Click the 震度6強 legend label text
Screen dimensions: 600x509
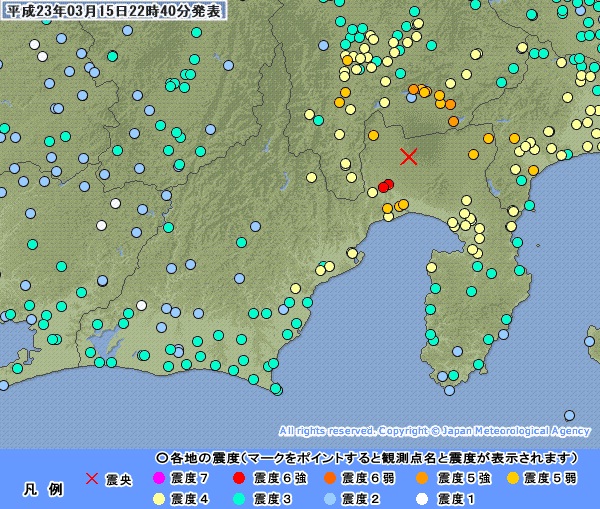(x=280, y=478)
